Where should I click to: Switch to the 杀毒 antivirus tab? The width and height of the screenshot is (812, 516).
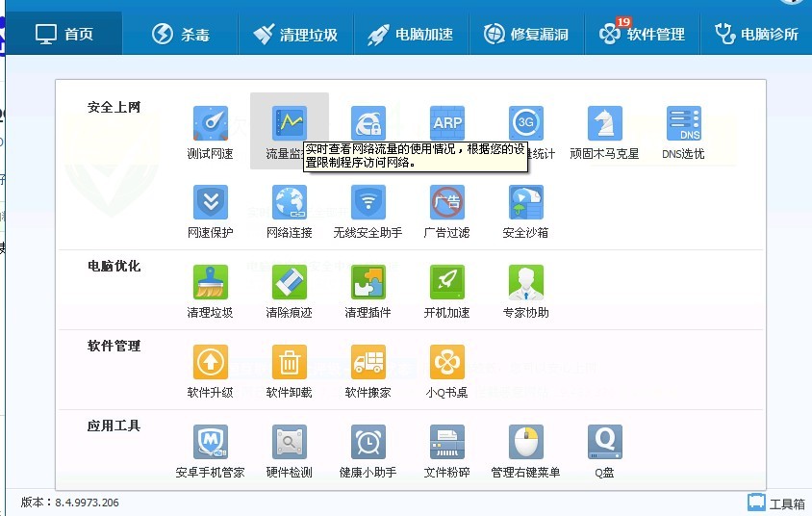tap(181, 35)
